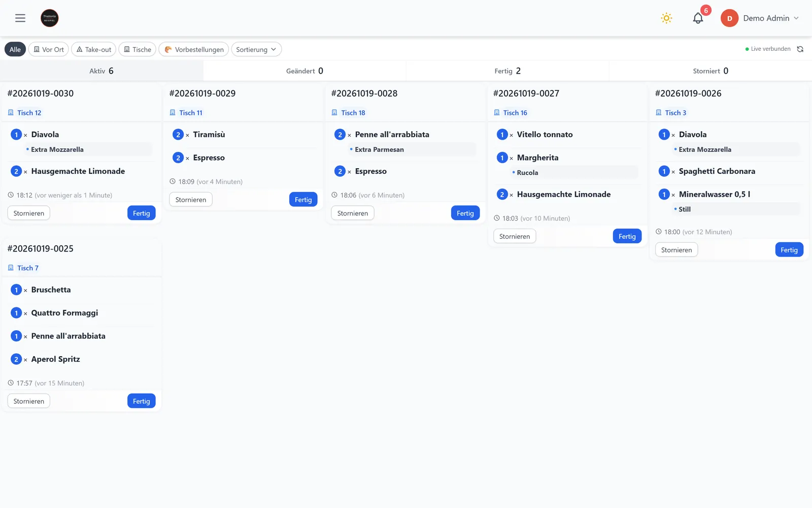Cancel order #20261019-0030 with Stornieren
The width and height of the screenshot is (812, 508).
point(29,213)
